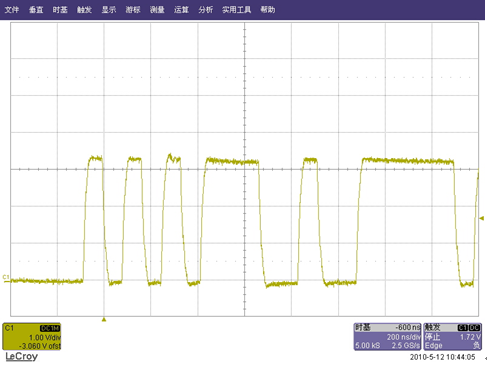The height and width of the screenshot is (367, 487).
Task: Open the 时基 (Timebase) menu
Action: pyautogui.click(x=60, y=10)
